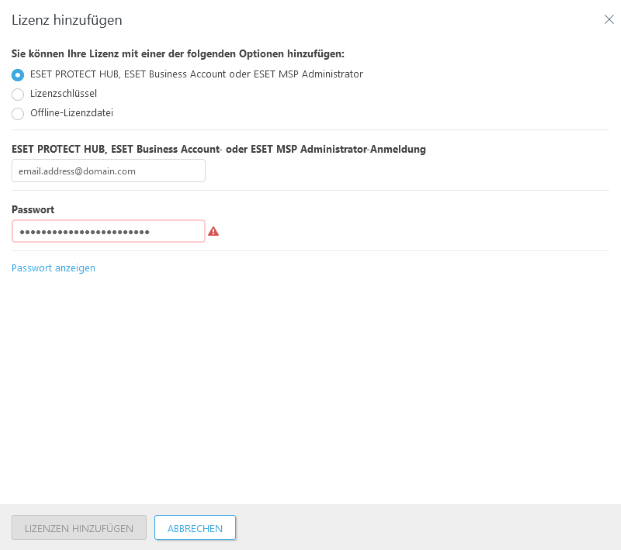Click the ESET Business Account option label text

coord(197,74)
